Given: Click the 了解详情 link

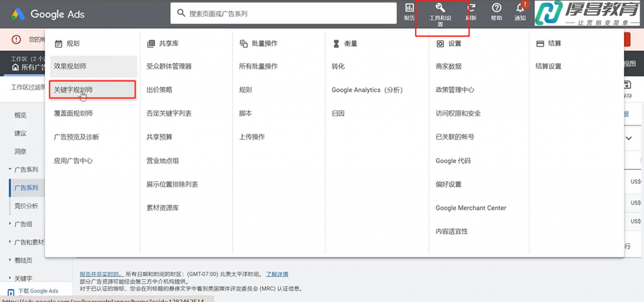Looking at the screenshot, I should coord(277,274).
